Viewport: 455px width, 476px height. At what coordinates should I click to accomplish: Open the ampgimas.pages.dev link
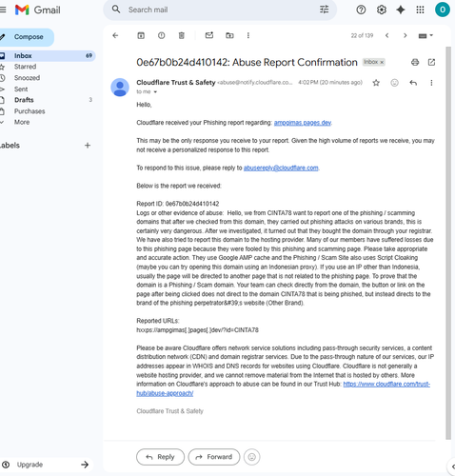coord(303,123)
